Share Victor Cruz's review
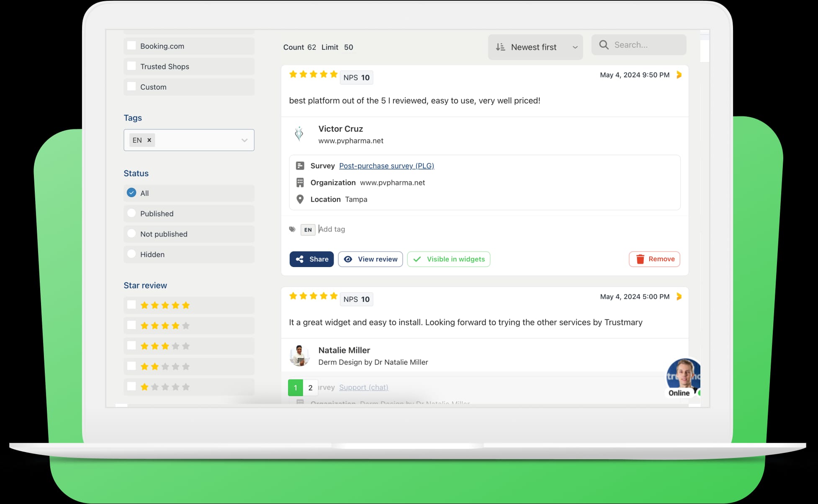The image size is (818, 504). (311, 259)
